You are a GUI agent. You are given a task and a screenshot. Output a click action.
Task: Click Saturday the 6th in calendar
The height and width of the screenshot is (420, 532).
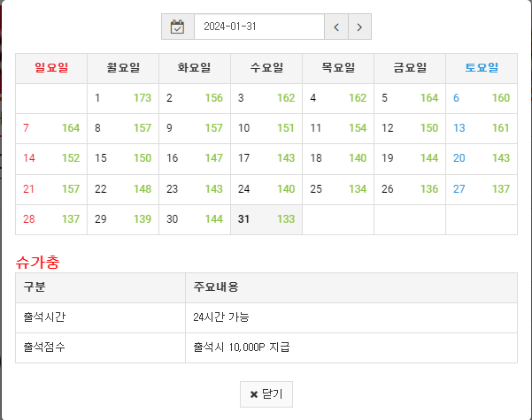482,98
